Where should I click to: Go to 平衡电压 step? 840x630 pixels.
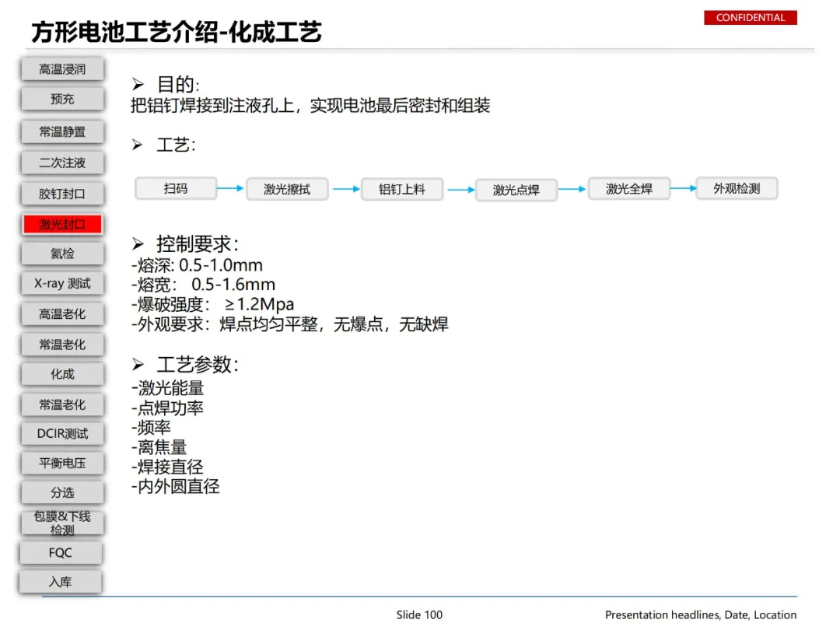click(62, 463)
